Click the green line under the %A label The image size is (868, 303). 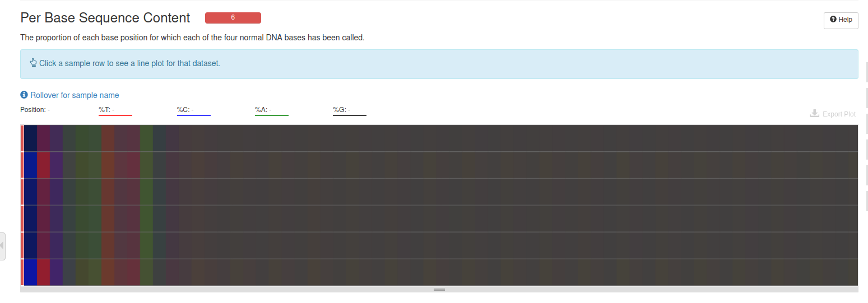(272, 115)
